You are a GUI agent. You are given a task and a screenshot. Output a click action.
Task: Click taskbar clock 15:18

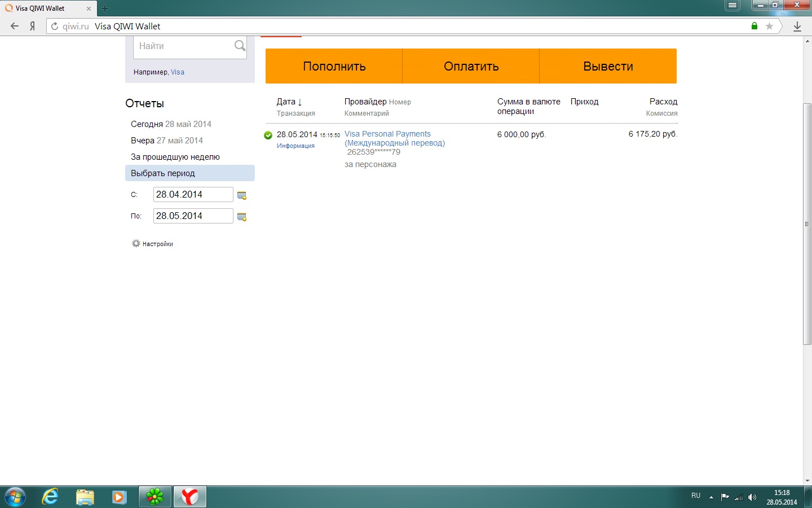782,493
